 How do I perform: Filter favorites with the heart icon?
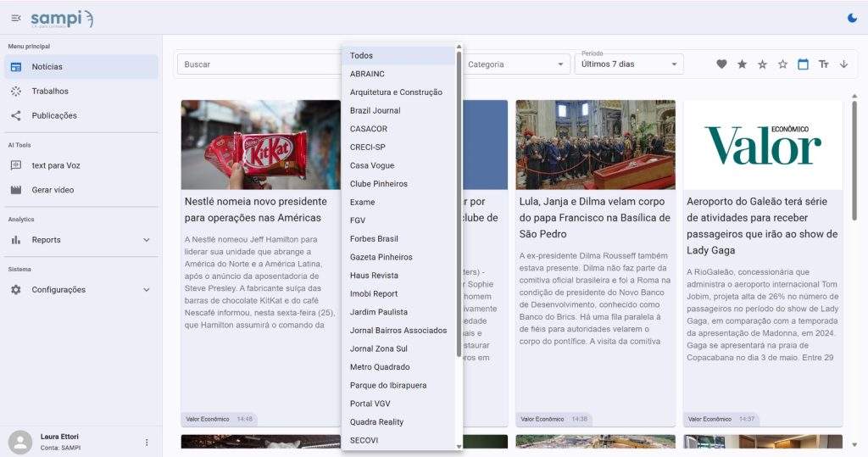point(721,64)
